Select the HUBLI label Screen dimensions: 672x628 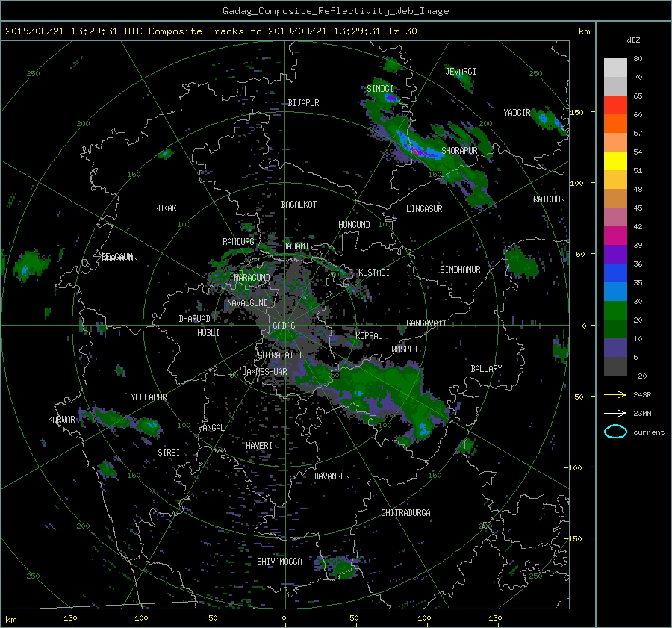pos(208,332)
